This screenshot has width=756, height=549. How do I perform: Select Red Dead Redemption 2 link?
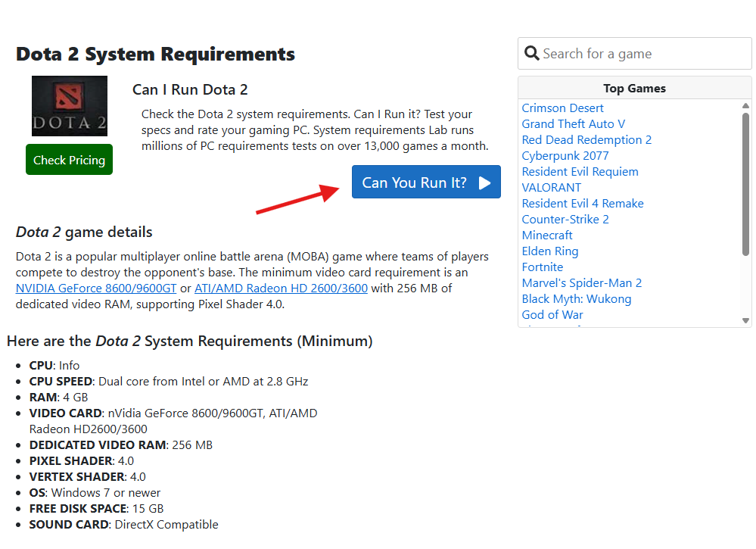point(586,140)
